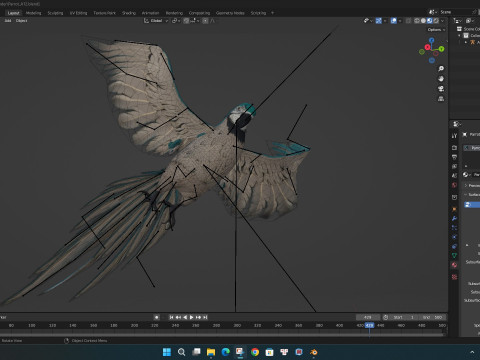Screen dimensions: 480x360
Task: Open the Object Data properties tab
Action: (454, 256)
